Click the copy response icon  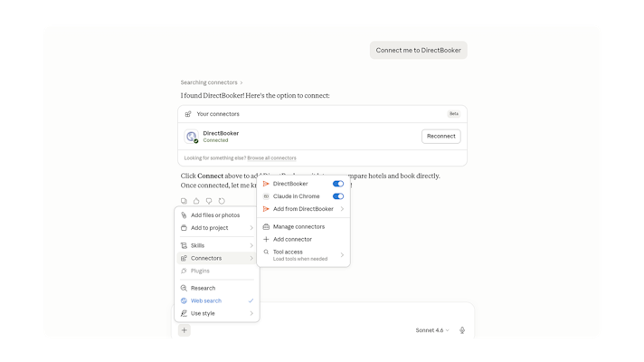pos(184,201)
